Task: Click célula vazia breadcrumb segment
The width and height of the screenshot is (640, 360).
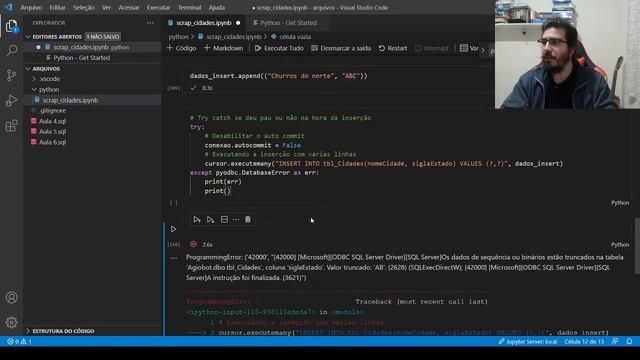Action: pos(291,37)
